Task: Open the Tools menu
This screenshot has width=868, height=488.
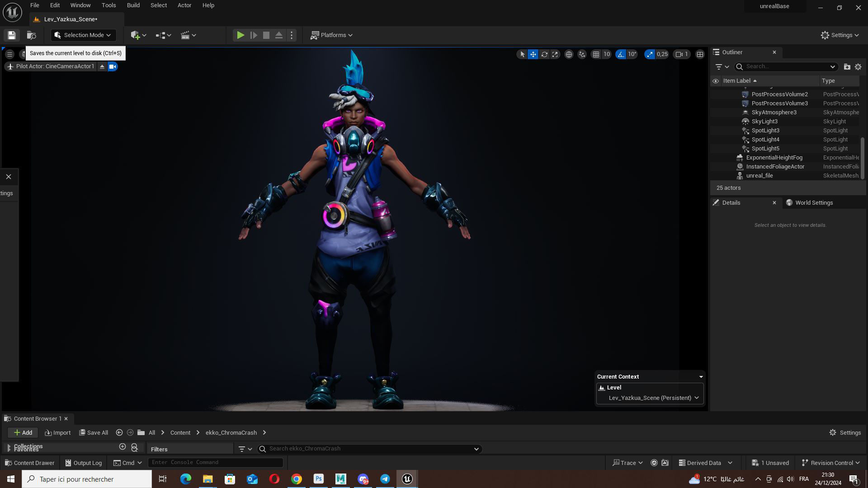Action: click(x=108, y=5)
